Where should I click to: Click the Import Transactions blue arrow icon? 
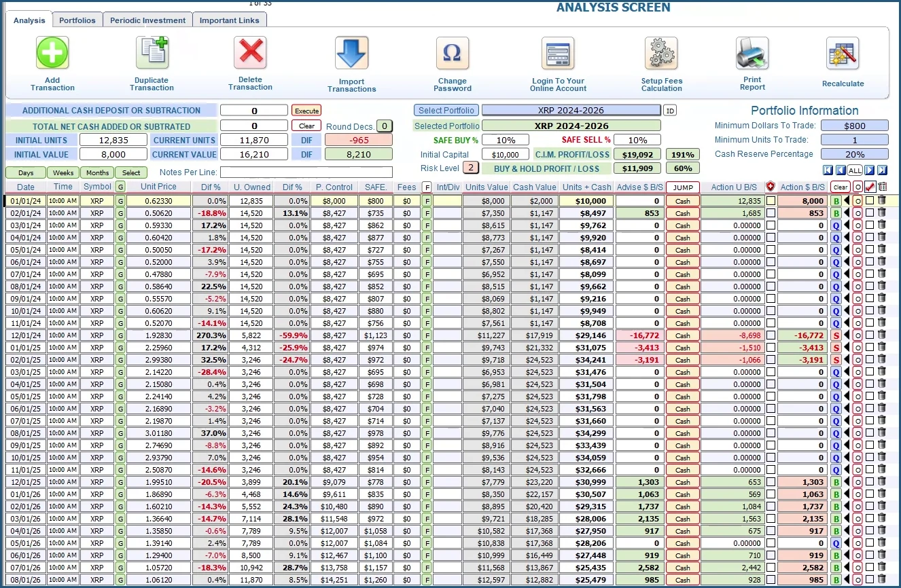click(351, 53)
